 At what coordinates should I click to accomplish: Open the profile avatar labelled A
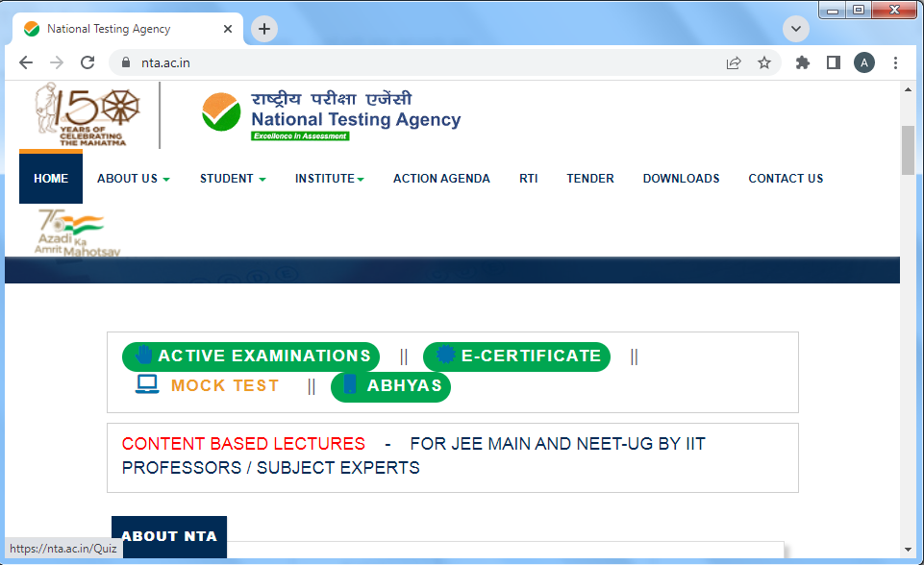864,62
